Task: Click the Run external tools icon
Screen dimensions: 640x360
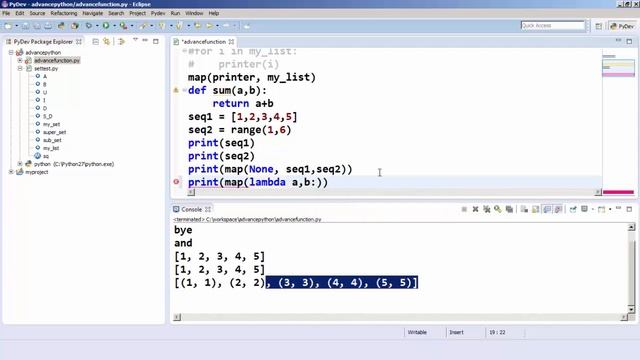Action: (x=123, y=26)
